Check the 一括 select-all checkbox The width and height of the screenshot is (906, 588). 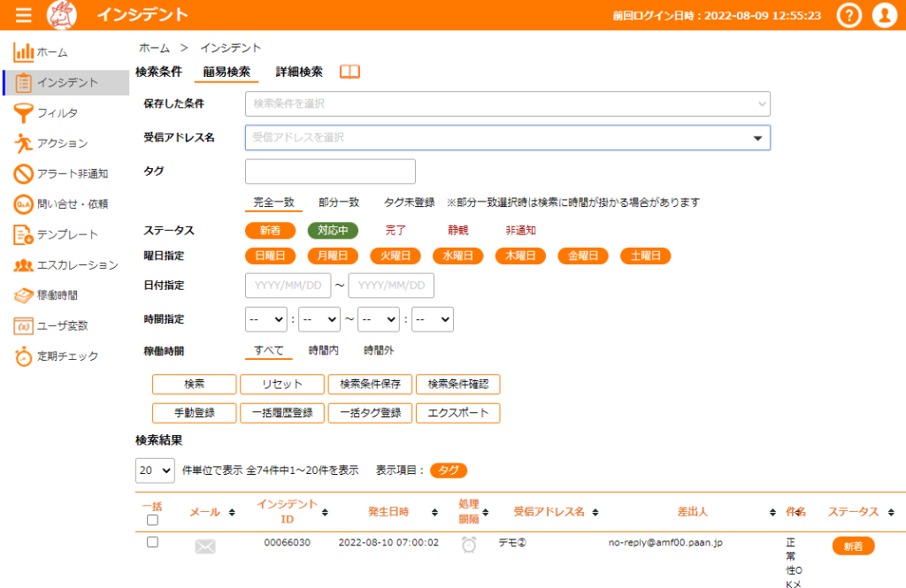152,521
